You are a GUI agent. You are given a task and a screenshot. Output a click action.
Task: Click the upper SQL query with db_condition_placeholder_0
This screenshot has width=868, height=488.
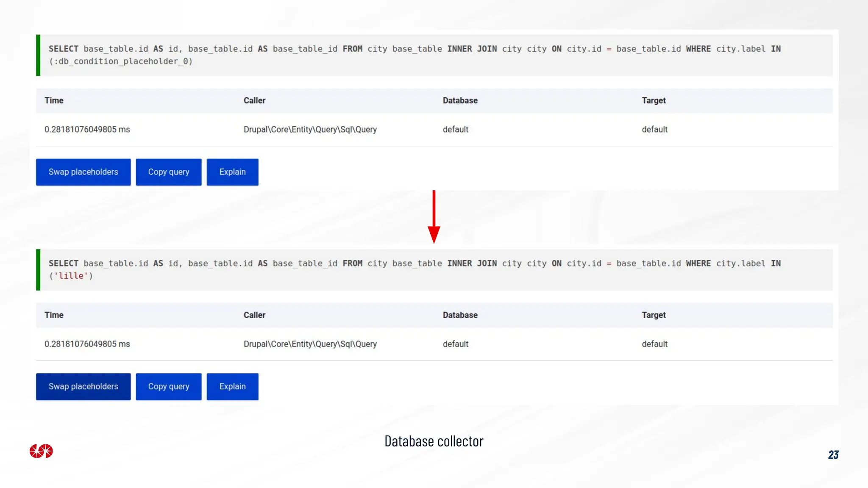click(x=414, y=55)
